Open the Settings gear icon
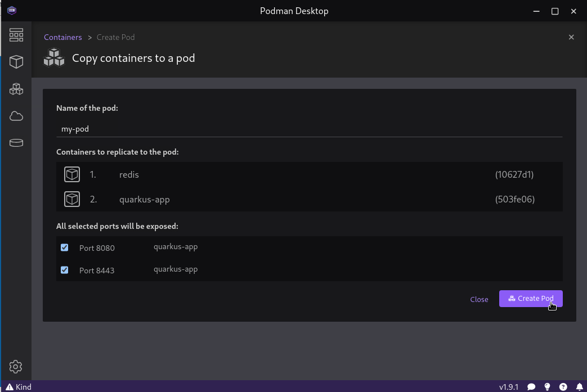Screen dimensions: 587x392 [16, 367]
